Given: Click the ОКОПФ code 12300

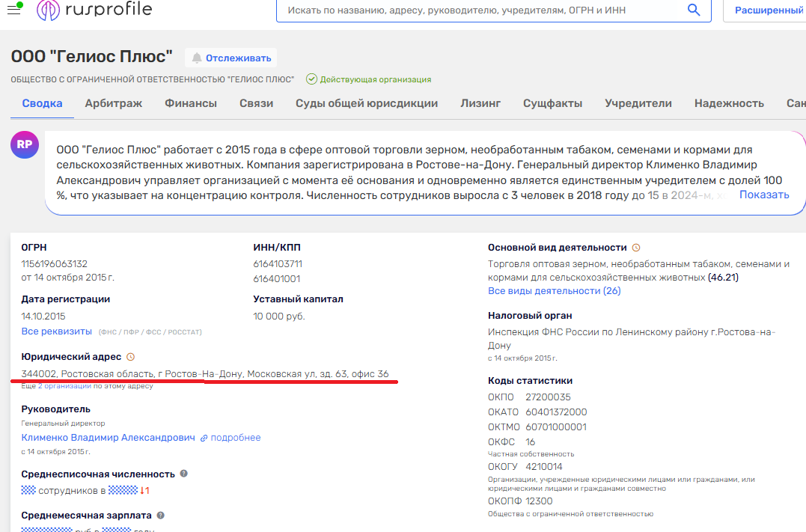Looking at the screenshot, I should (539, 501).
